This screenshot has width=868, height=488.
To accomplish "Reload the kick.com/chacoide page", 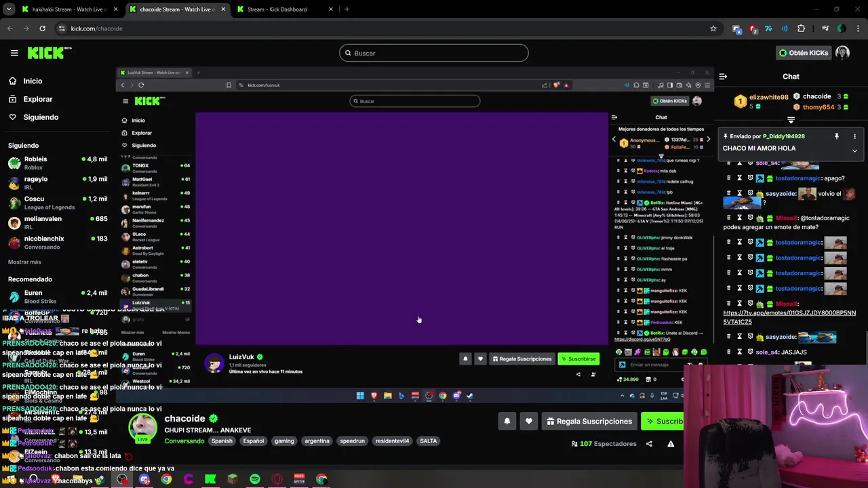I will [x=42, y=28].
